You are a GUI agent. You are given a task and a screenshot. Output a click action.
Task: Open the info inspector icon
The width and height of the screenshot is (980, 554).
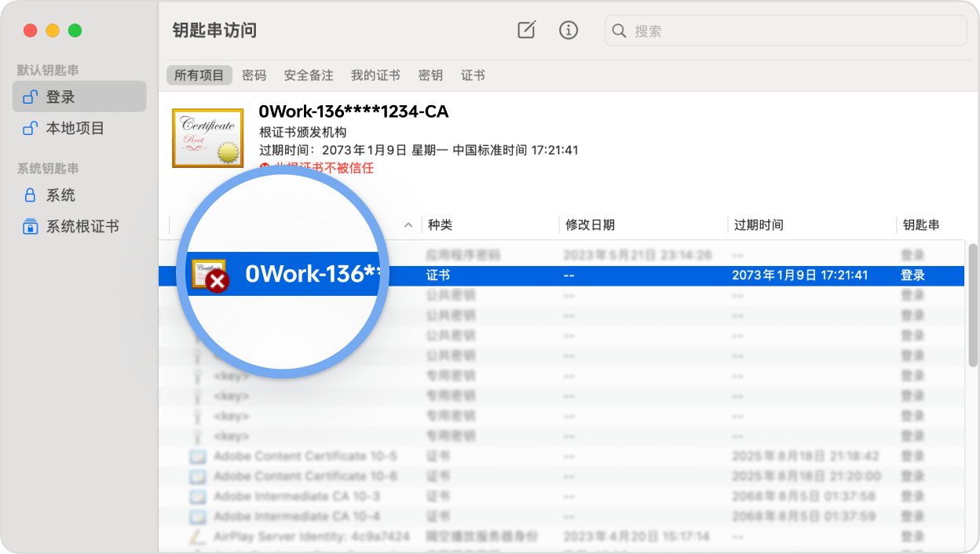click(568, 31)
